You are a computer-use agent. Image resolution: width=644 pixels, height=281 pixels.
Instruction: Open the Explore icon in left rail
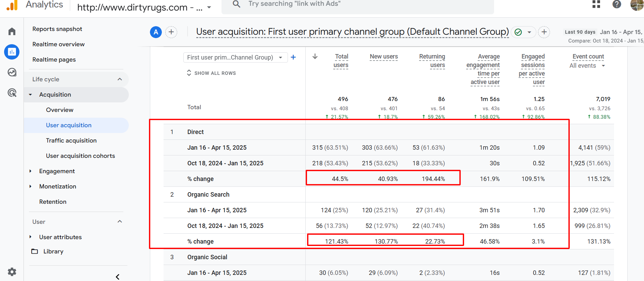tap(12, 72)
